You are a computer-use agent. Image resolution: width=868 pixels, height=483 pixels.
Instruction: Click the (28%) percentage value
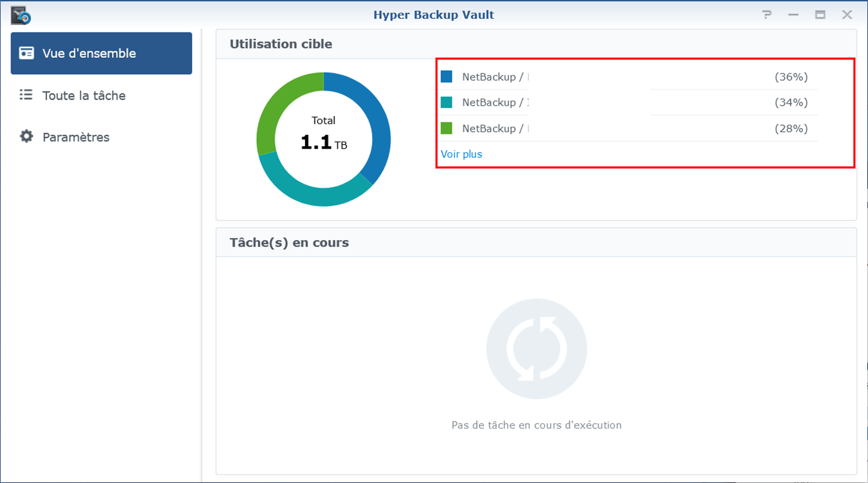pos(791,128)
